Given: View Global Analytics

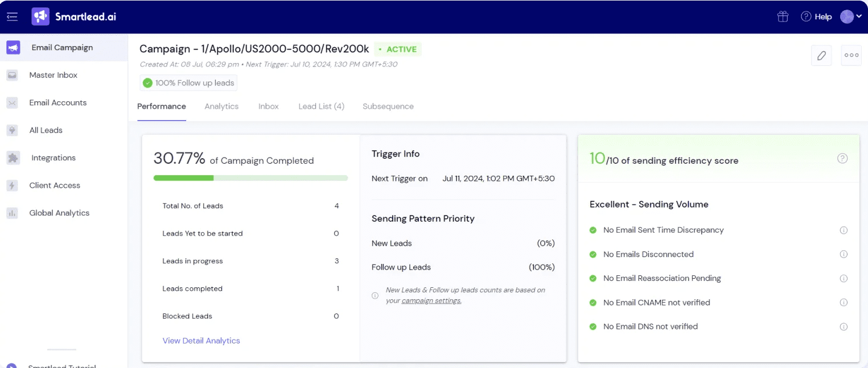Looking at the screenshot, I should tap(59, 212).
